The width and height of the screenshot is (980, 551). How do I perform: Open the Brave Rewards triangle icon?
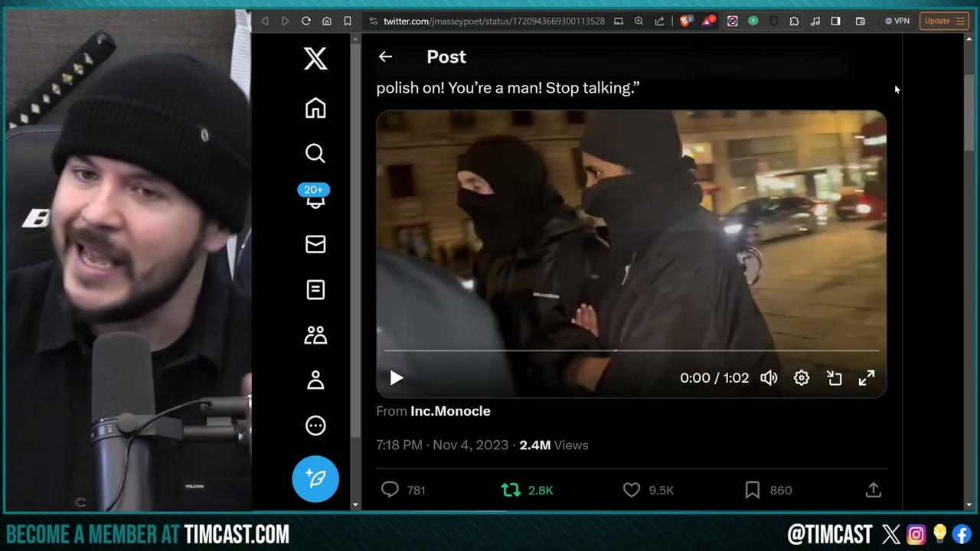pyautogui.click(x=708, y=21)
